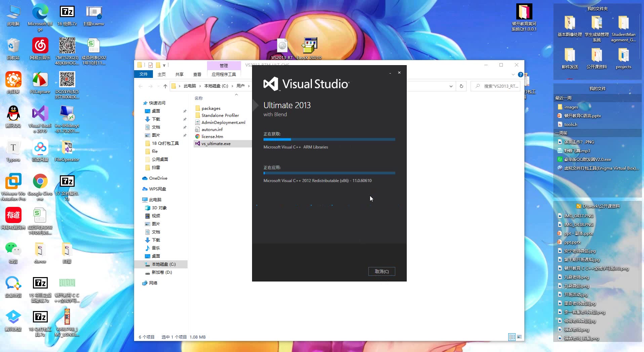The image size is (644, 352).
Task: Open IMG_0437.PNG in 公开课资料 list
Action: pyautogui.click(x=578, y=216)
